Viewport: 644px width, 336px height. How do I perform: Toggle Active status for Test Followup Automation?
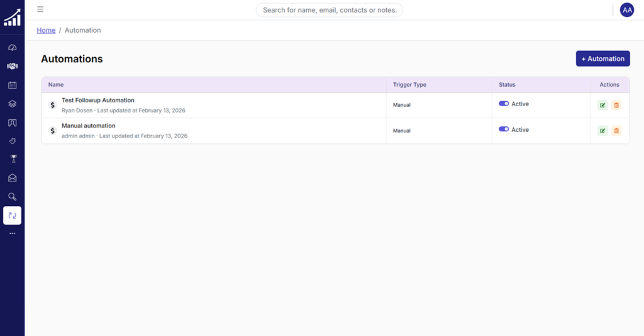pos(504,104)
